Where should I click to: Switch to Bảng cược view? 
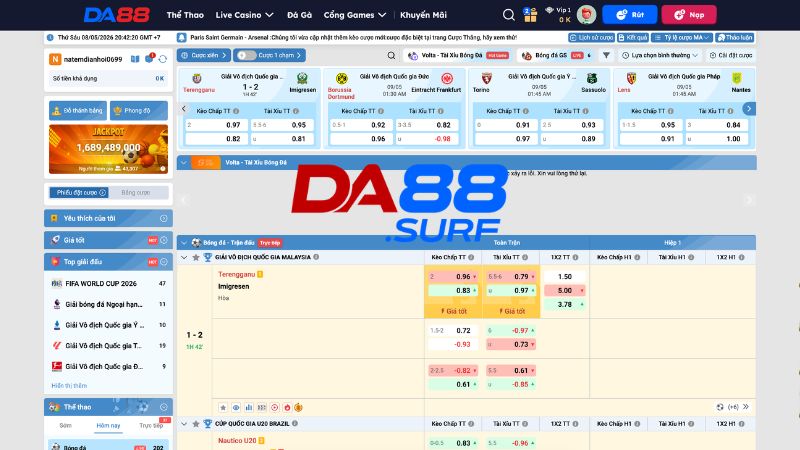tap(136, 192)
